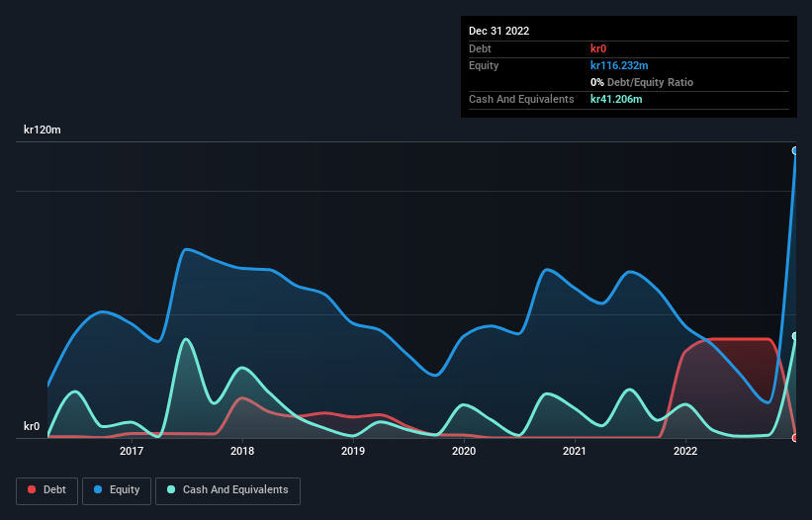The width and height of the screenshot is (812, 520).
Task: Select the teal Cash end-point marker
Action: 795,336
